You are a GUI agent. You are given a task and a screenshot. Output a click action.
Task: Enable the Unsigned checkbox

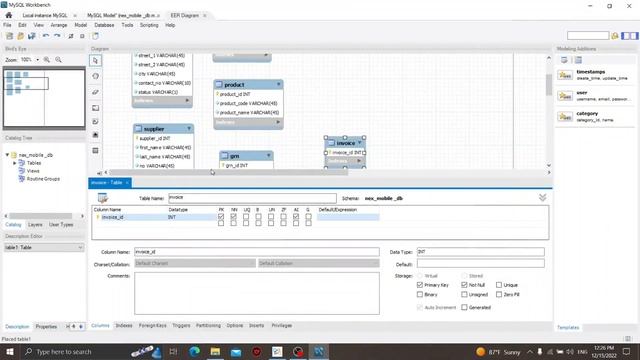pos(464,294)
